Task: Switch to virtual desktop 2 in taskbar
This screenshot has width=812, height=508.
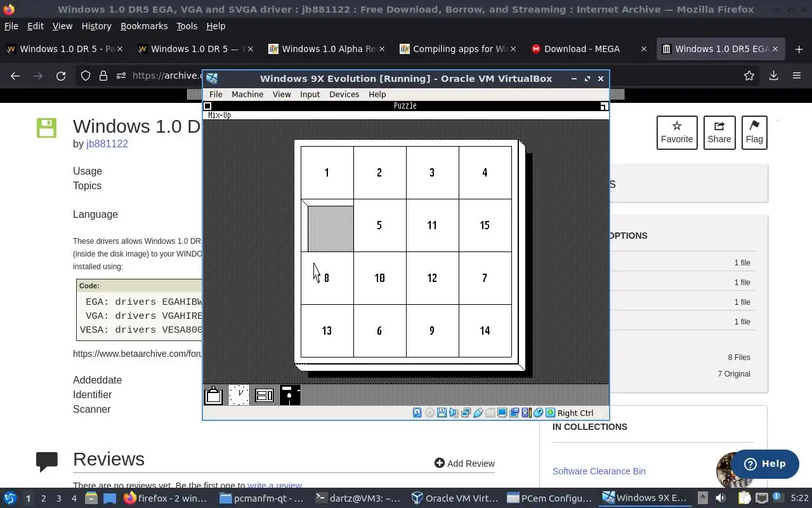Action: tap(43, 498)
